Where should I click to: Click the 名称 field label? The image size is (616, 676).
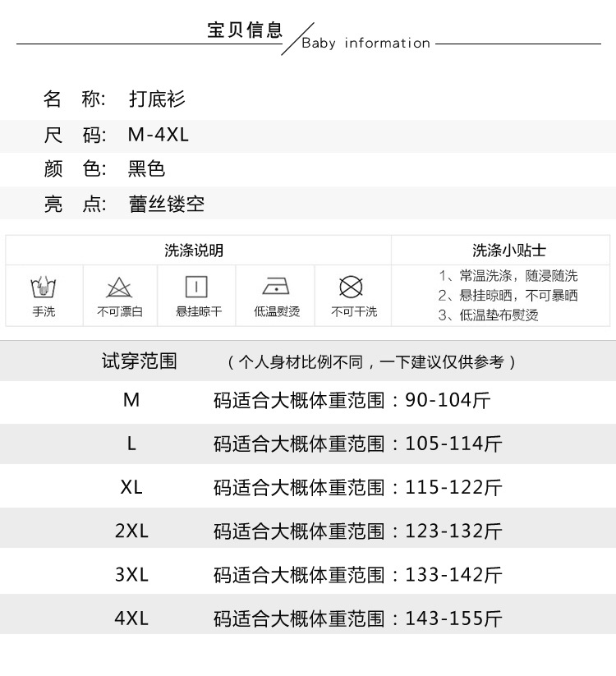(75, 99)
